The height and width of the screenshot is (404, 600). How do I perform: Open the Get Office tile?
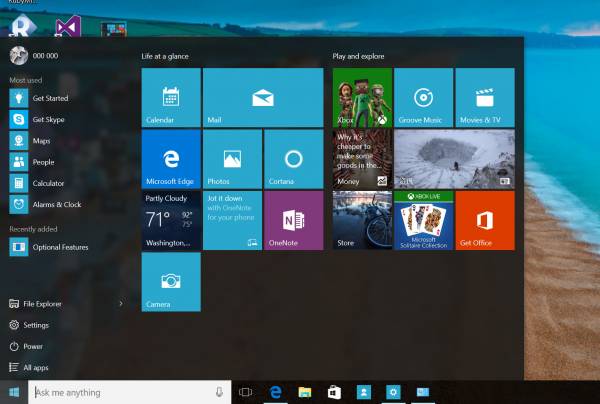click(485, 221)
